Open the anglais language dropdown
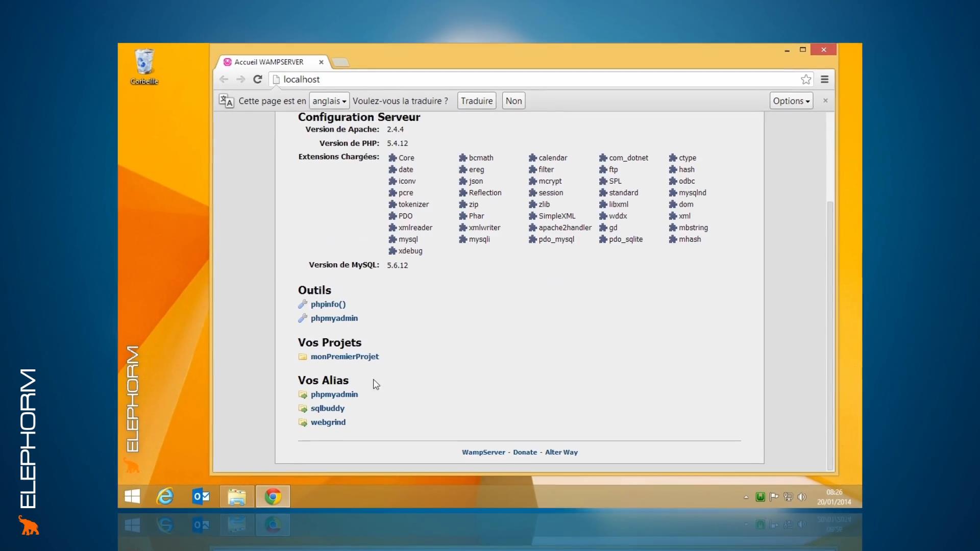 (329, 101)
